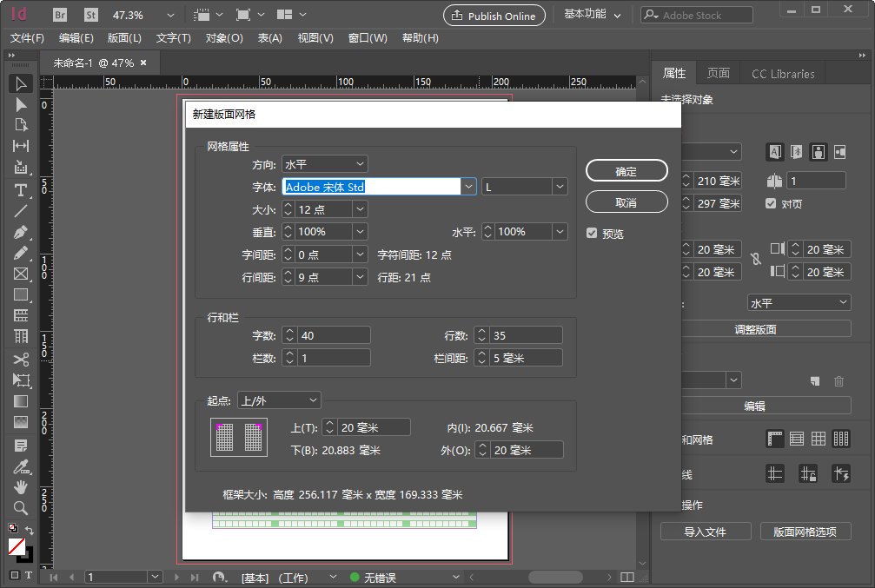The width and height of the screenshot is (875, 588).
Task: Enable the 预览 preview checkbox
Action: click(592, 231)
